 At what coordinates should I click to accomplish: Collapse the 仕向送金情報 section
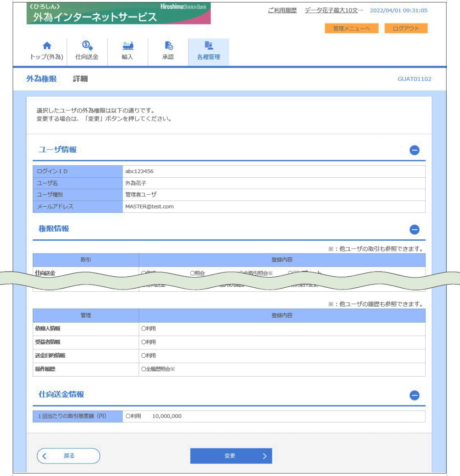414,395
